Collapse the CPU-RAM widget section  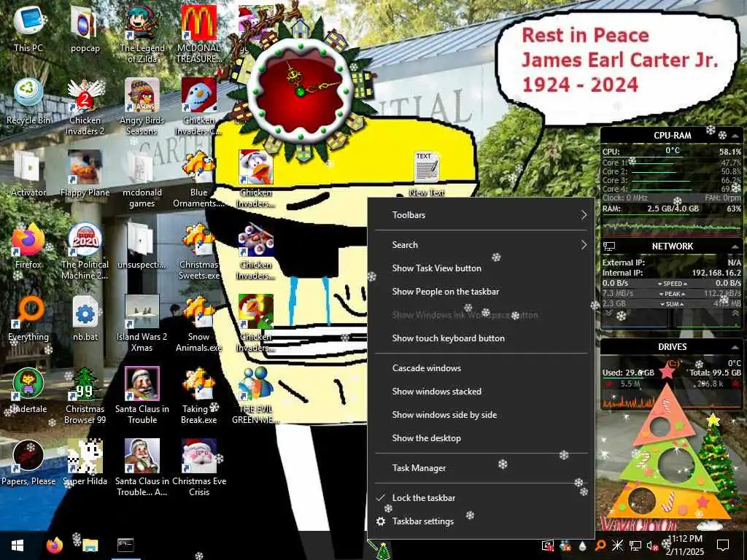735,136
